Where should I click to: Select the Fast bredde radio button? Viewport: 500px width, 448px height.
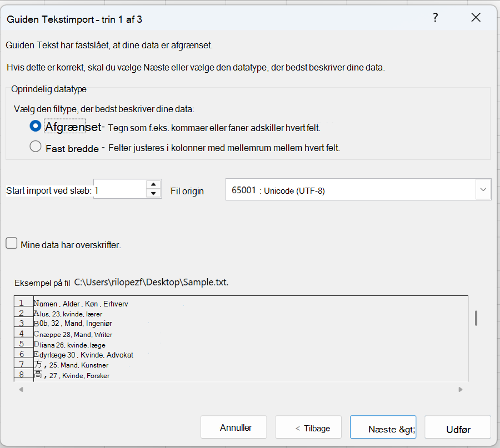point(36,147)
